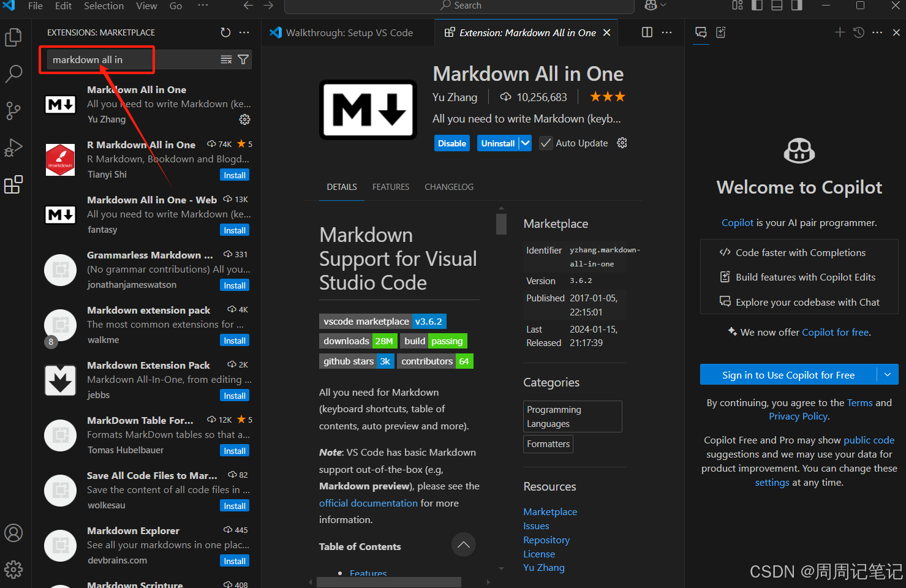
Task: Open the Edit menu
Action: [x=63, y=6]
